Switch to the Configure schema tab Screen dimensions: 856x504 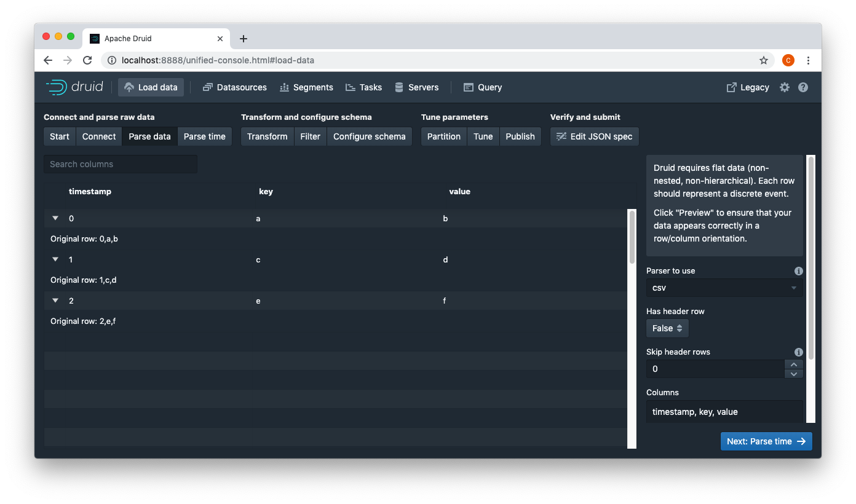(x=369, y=136)
